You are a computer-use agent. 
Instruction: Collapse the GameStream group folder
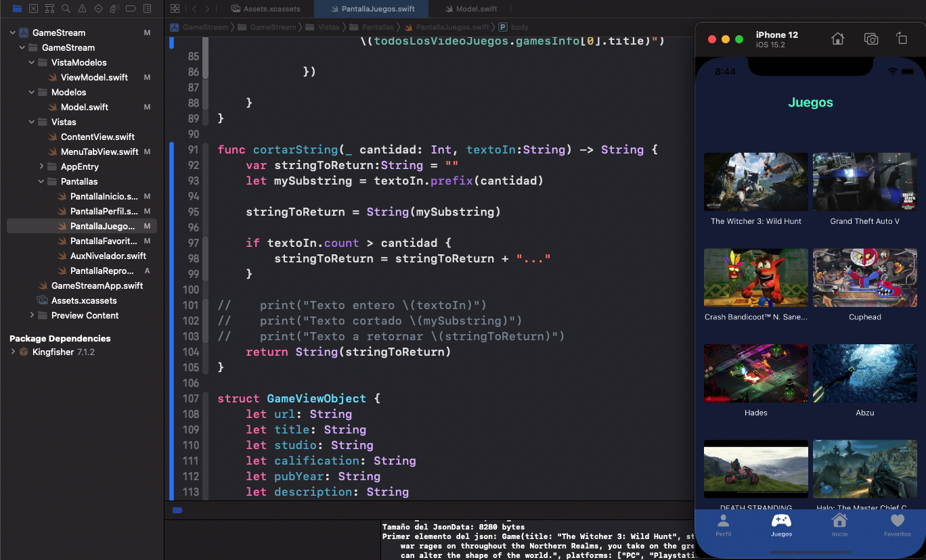(22, 47)
